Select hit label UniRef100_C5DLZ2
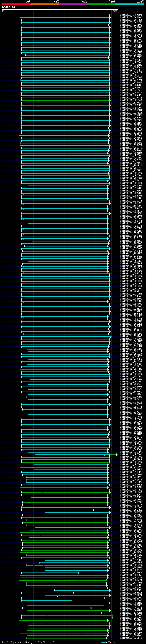This screenshot has width=146, height=644. (x=131, y=389)
